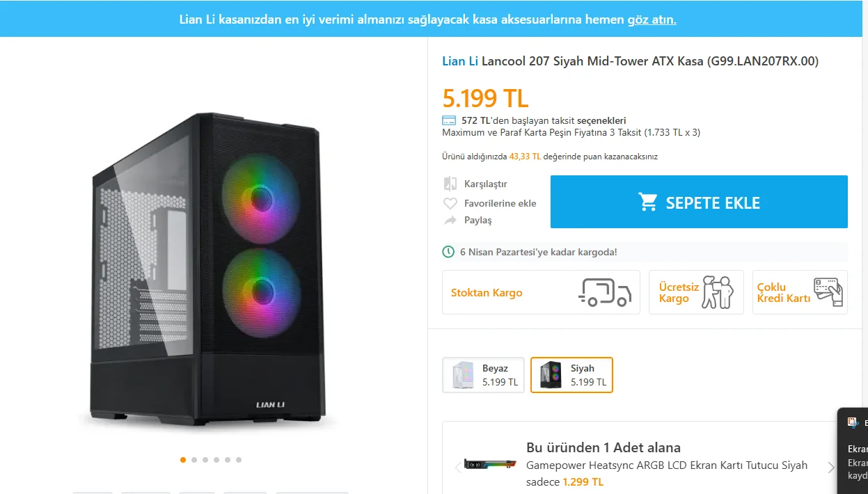868x494 pixels.
Task: Click the Paylaş share arrow icon
Action: click(450, 220)
